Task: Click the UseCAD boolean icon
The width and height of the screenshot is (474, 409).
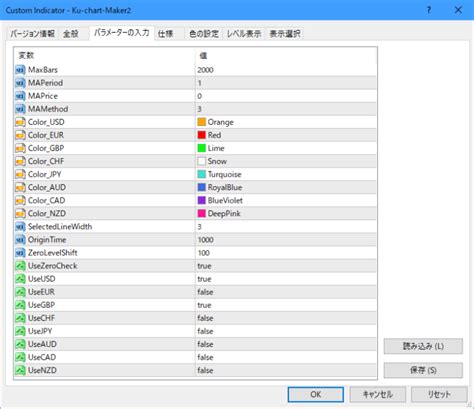Action: (x=20, y=357)
